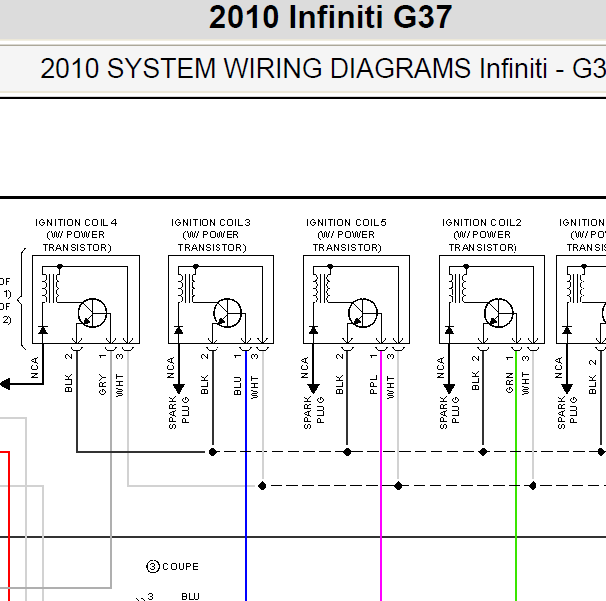Image resolution: width=606 pixels, height=601 pixels.
Task: Click the junction dot below Coil 2's WHT wire
Action: pyautogui.click(x=533, y=486)
